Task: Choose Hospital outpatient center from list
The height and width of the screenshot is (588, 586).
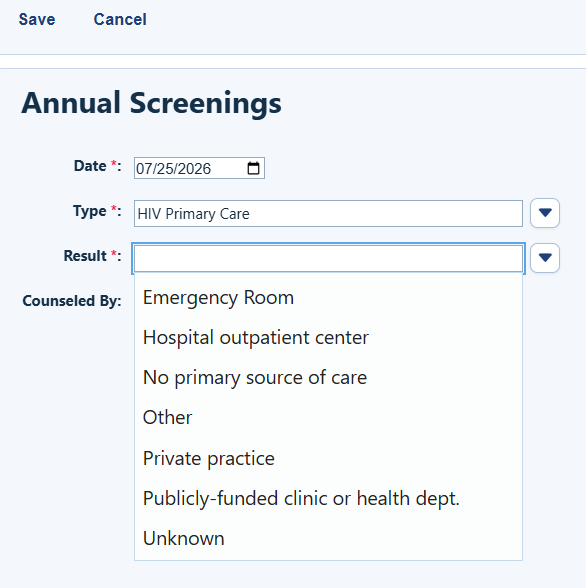Action: pyautogui.click(x=328, y=338)
